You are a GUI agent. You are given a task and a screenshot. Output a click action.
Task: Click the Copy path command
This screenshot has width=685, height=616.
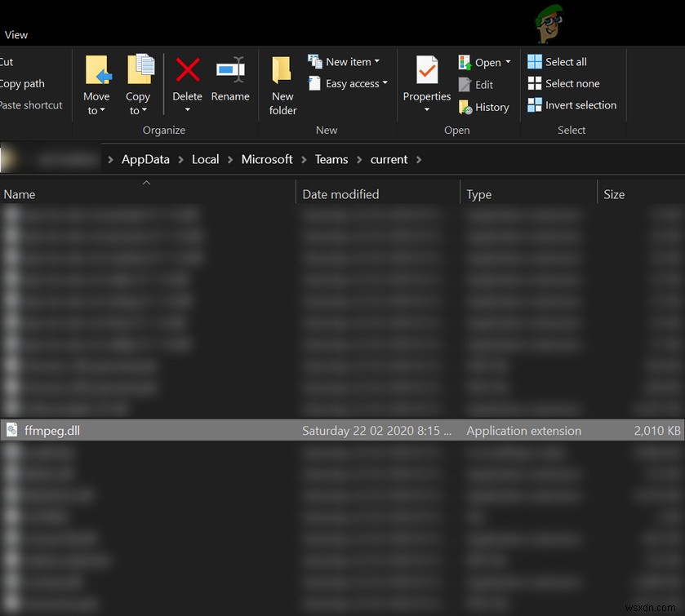click(22, 83)
